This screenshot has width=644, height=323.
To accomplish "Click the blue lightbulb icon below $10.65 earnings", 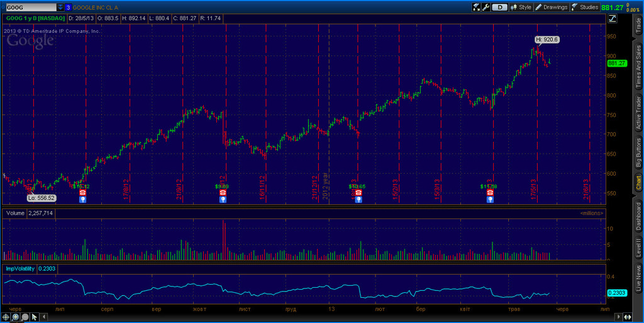I will pyautogui.click(x=358, y=200).
